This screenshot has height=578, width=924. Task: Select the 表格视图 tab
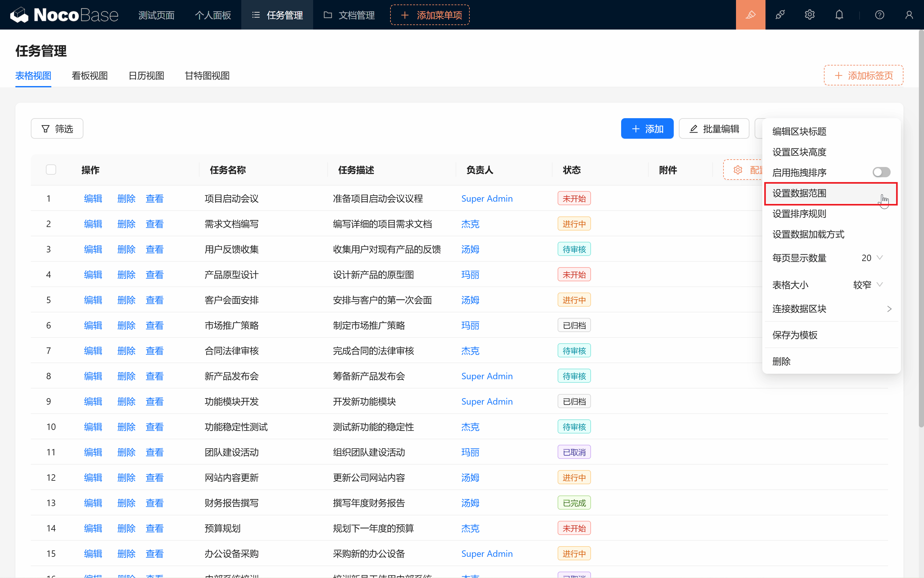click(x=33, y=76)
